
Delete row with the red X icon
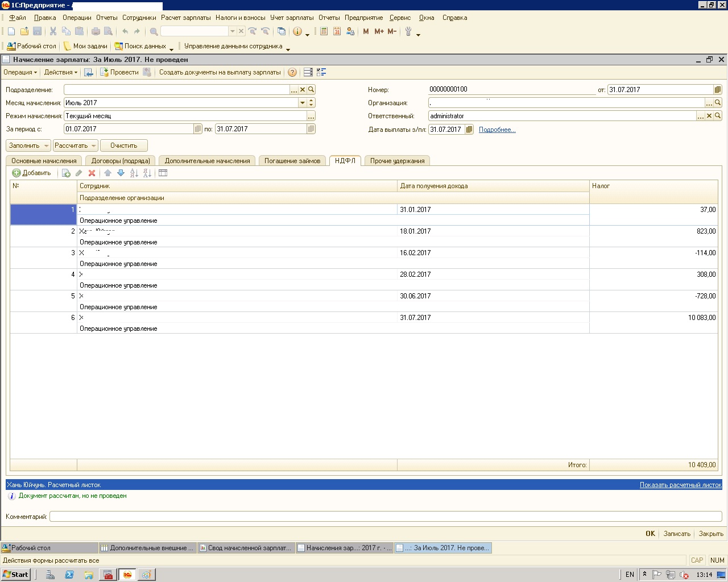[92, 173]
